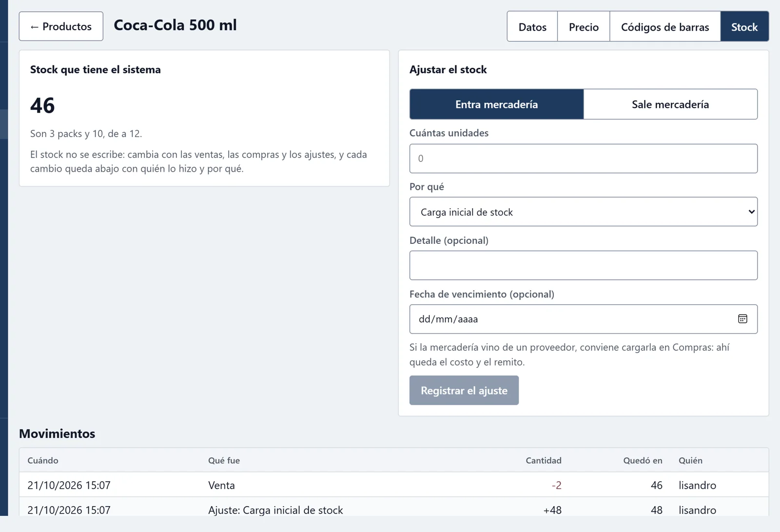This screenshot has height=532, width=780.
Task: Click the +48 quantity value
Action: (x=552, y=510)
